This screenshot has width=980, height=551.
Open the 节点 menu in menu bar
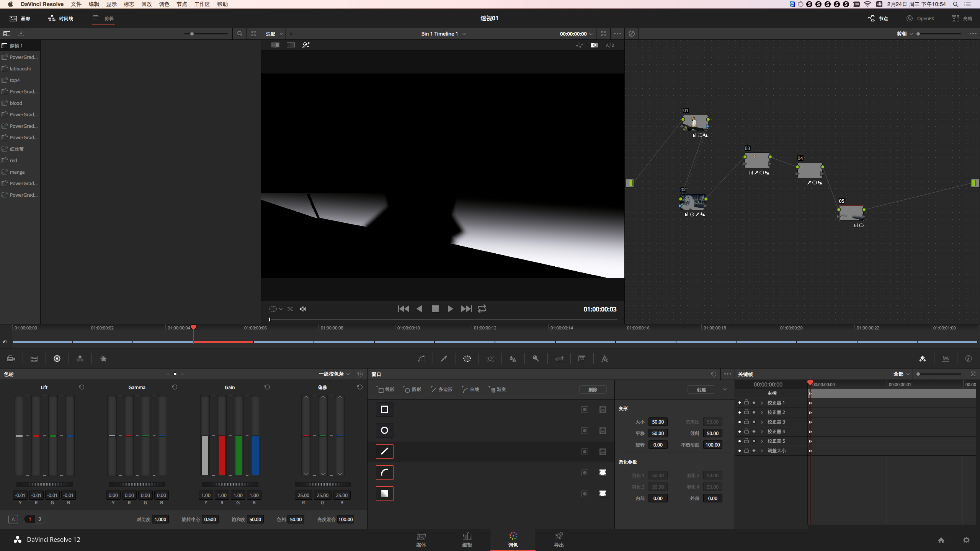point(182,4)
